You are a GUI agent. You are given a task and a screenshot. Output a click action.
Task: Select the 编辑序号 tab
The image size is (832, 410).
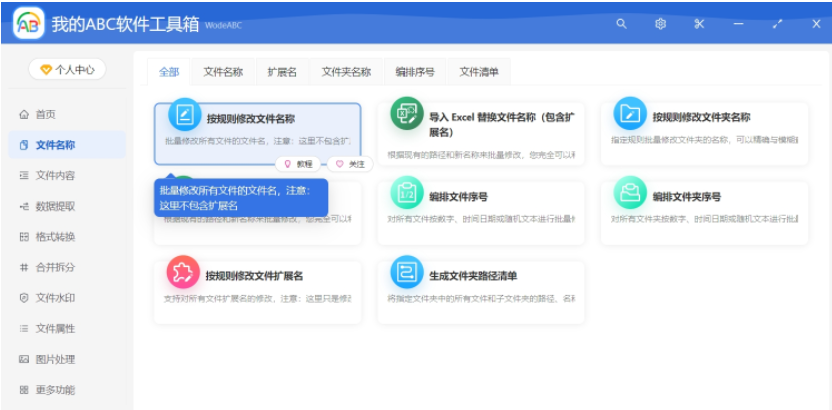click(x=415, y=72)
